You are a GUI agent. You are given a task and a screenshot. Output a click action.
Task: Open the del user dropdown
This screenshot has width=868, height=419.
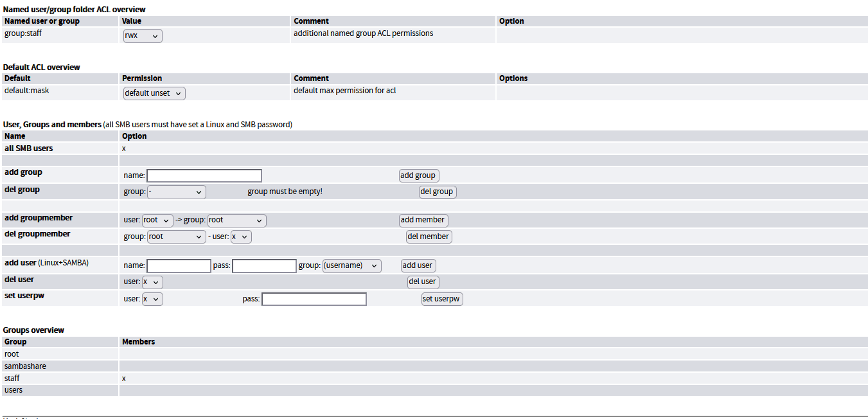152,282
